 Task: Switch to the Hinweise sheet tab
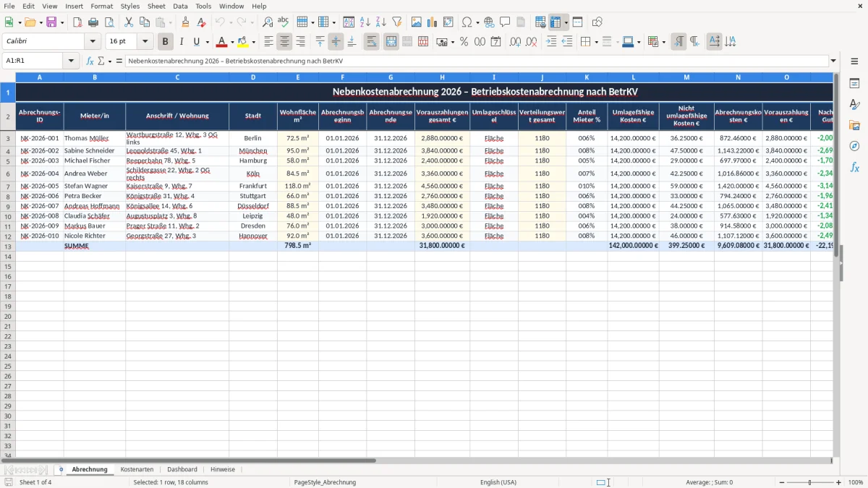click(x=223, y=469)
